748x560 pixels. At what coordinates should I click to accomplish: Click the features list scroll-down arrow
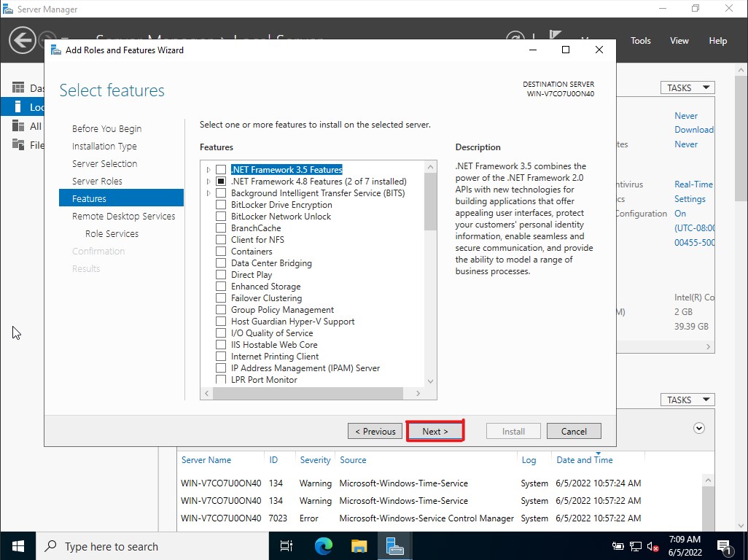click(x=430, y=381)
